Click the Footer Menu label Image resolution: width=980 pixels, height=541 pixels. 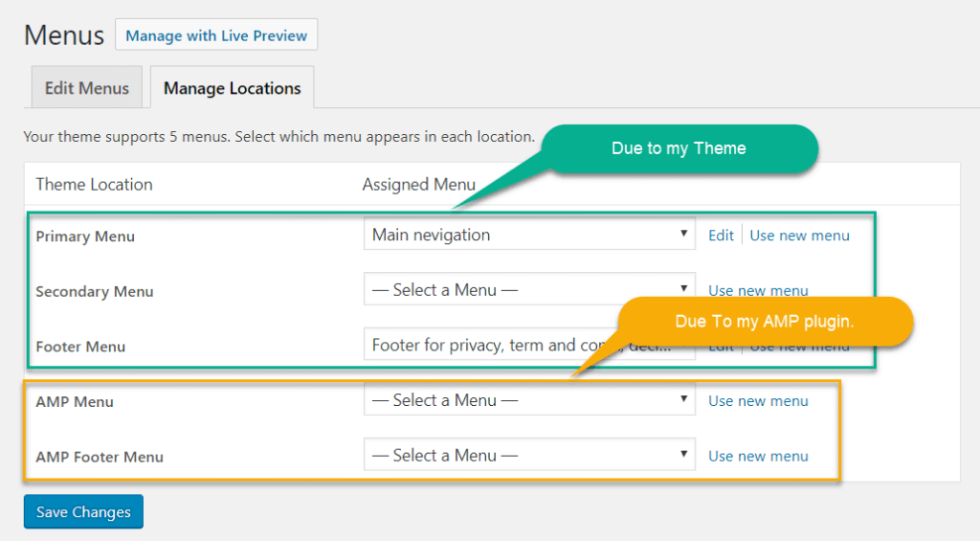click(x=80, y=347)
